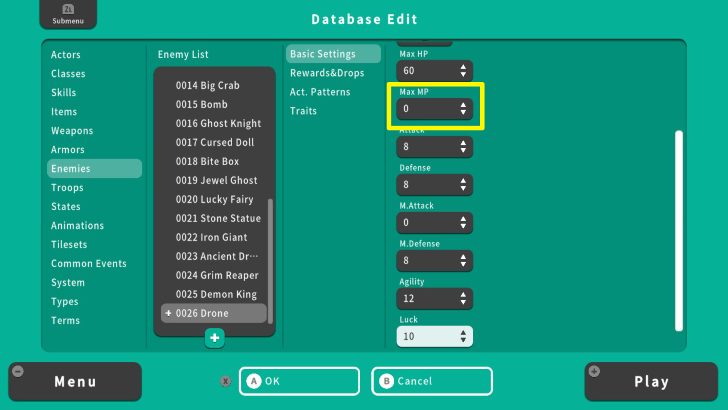Select enemy 0019 Jewel Ghost
The image size is (728, 410).
click(214, 181)
